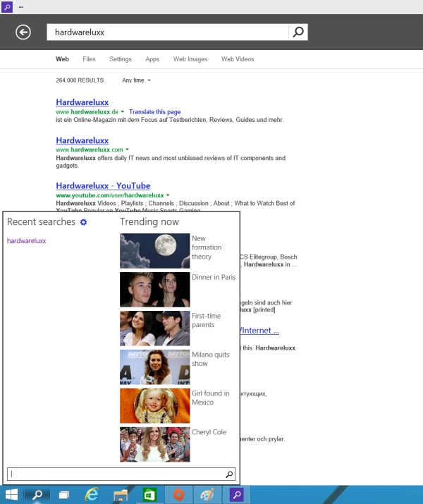This screenshot has width=423, height=504.
Task: Open the hardwareluxx.com result title link
Action: coord(82,140)
